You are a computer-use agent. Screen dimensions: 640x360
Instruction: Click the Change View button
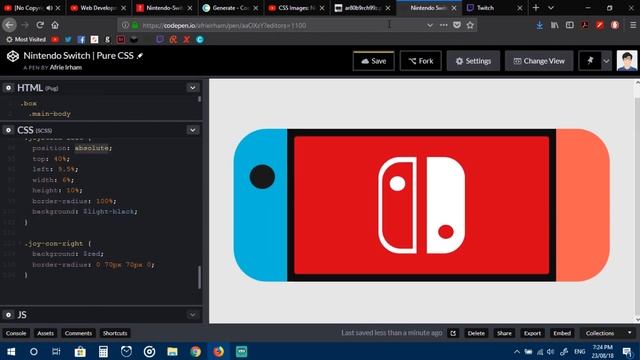coord(539,61)
